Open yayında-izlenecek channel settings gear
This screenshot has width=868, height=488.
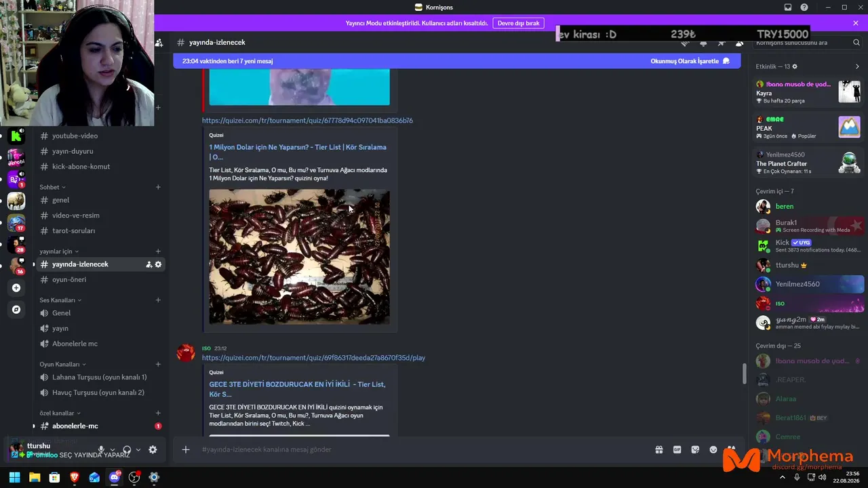(x=159, y=264)
